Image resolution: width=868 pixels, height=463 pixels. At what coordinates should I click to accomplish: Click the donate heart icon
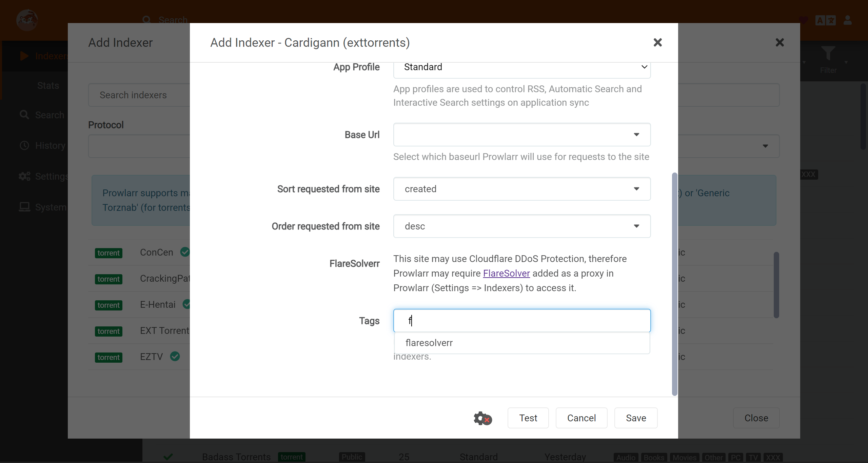(803, 20)
